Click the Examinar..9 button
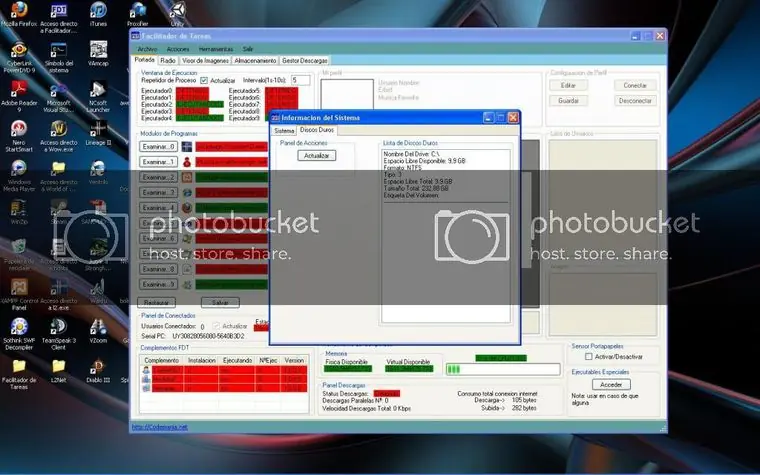The width and height of the screenshot is (760, 475). [158, 285]
